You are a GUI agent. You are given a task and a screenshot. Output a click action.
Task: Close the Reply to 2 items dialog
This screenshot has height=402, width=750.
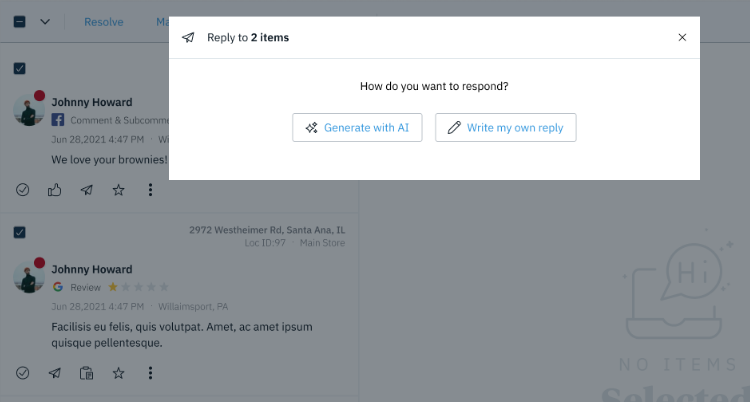(x=682, y=37)
